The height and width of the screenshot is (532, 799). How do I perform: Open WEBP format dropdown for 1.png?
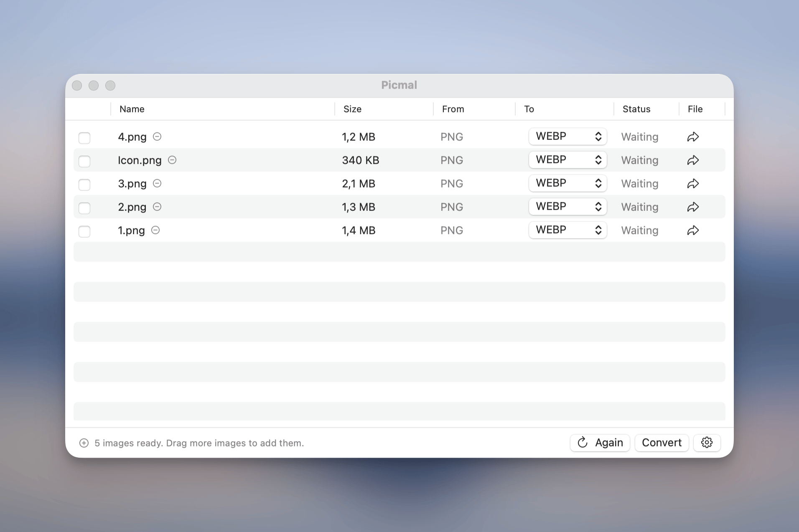567,230
